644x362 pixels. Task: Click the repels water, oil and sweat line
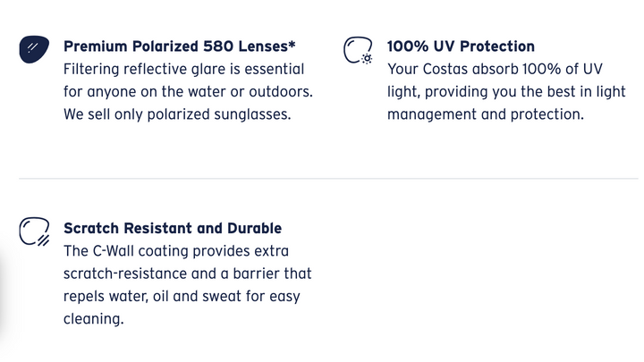point(182,297)
